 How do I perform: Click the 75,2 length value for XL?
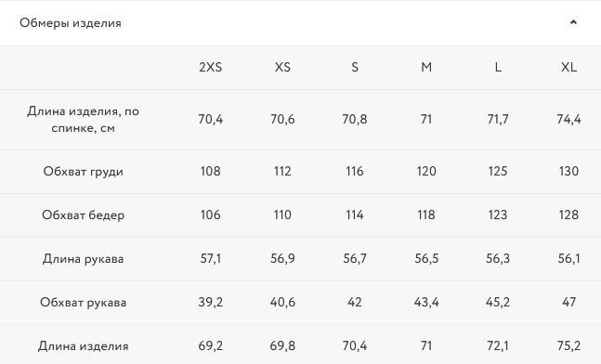[x=568, y=346]
